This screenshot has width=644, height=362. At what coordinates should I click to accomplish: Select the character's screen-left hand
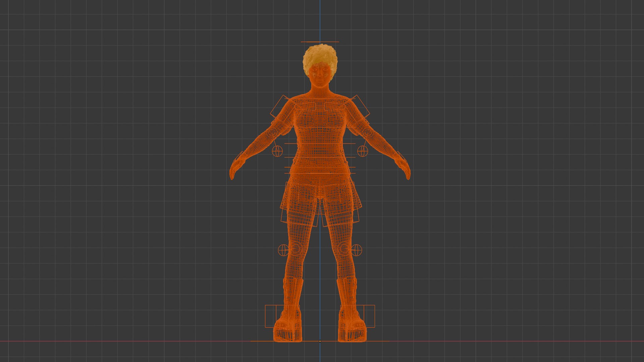[x=236, y=169]
